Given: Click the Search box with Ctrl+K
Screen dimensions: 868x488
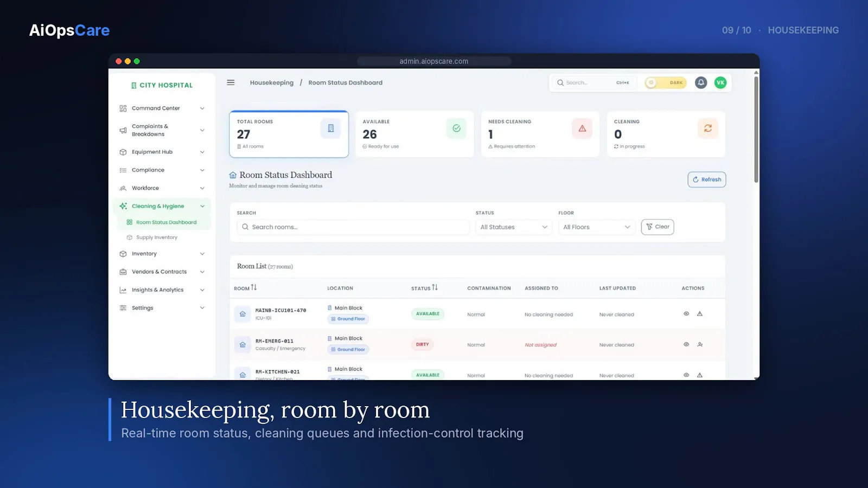Looking at the screenshot, I should [595, 82].
